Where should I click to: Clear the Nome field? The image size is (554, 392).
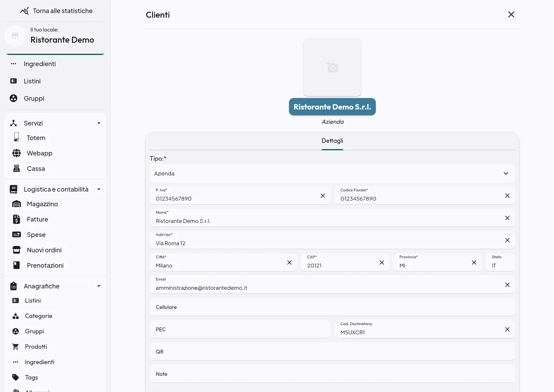point(507,218)
